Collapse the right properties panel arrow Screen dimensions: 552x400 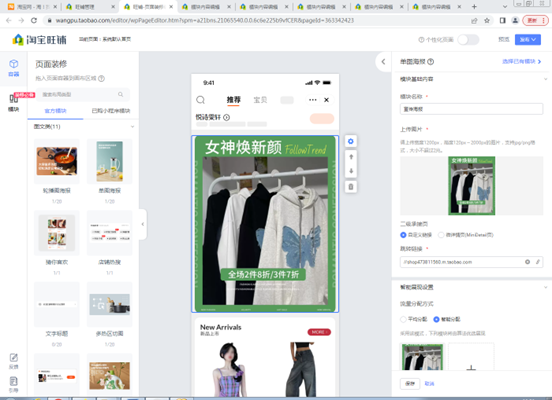(383, 62)
